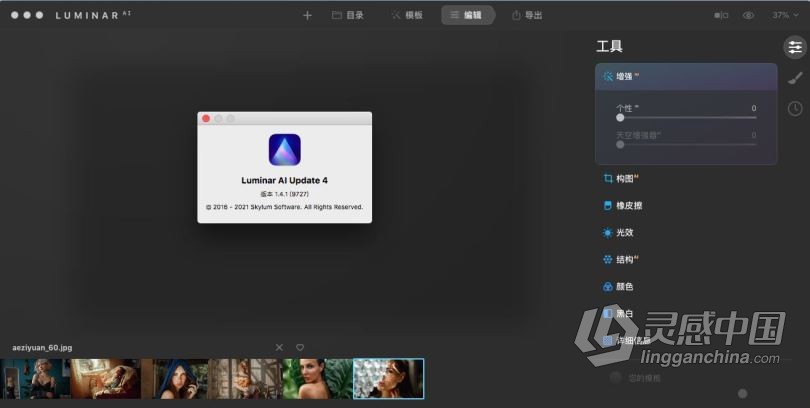Select the thumbnail with green leaves portrait
Viewport: 810px width, 408px height.
pos(317,379)
